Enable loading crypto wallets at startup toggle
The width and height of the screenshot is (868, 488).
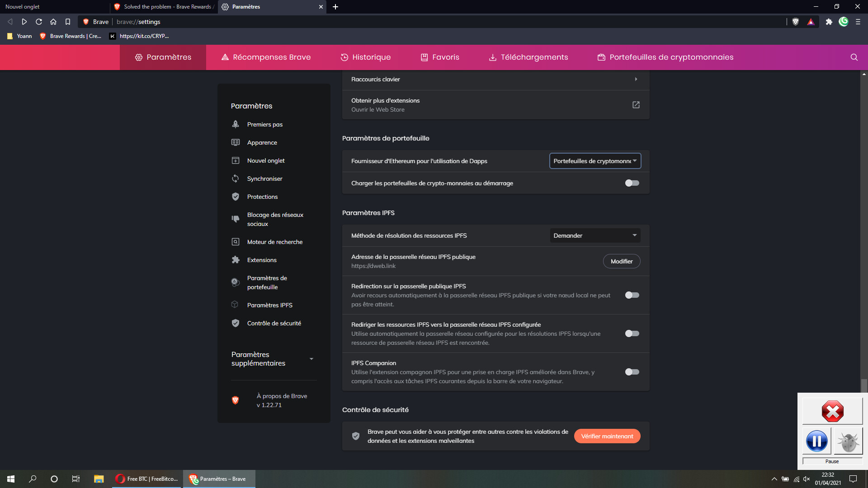coord(632,183)
